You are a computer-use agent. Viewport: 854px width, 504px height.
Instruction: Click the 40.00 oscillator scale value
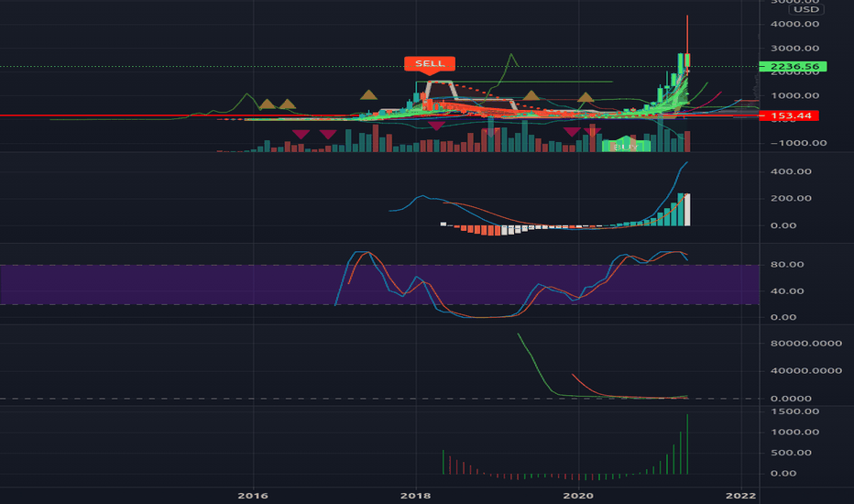[787, 291]
